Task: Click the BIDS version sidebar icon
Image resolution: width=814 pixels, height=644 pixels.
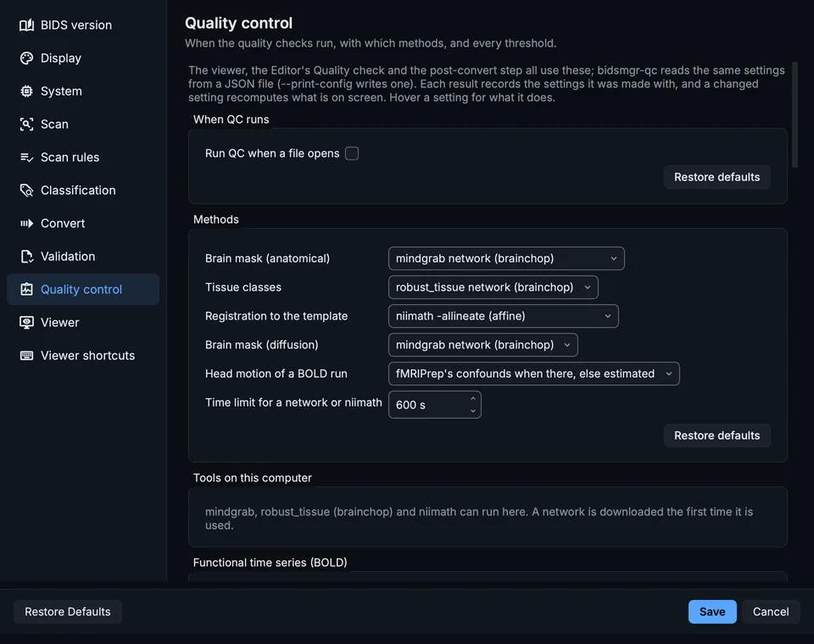Action: click(26, 25)
